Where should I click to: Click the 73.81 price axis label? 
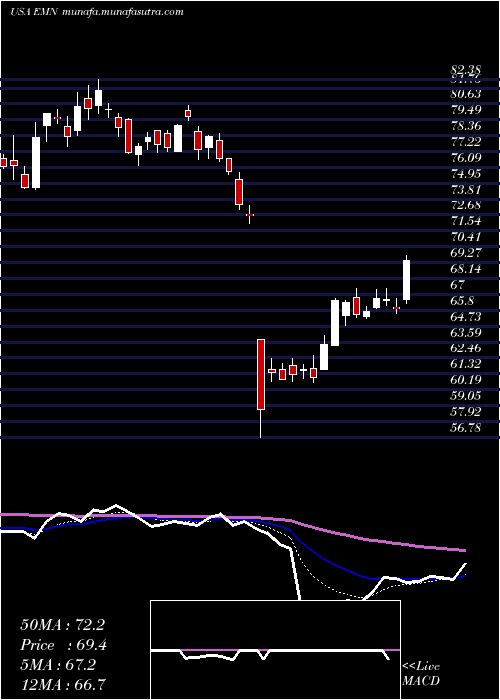[466, 190]
